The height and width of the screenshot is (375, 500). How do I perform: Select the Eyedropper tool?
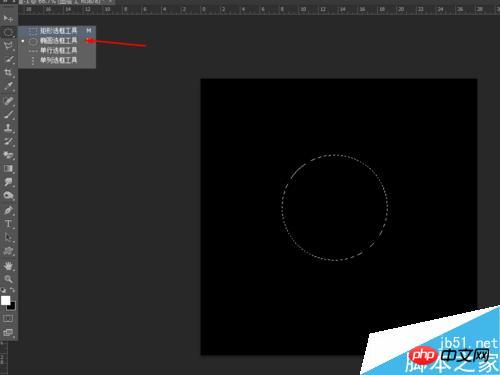(8, 86)
